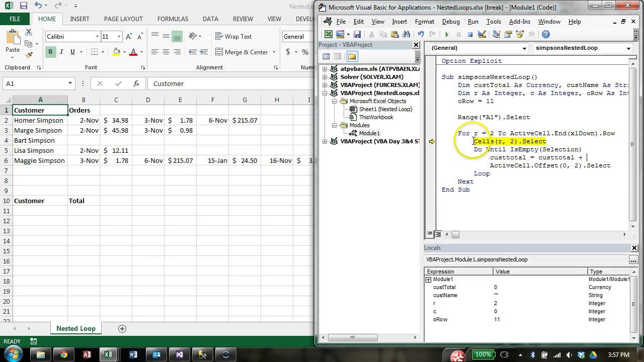The width and height of the screenshot is (644, 362).
Task: Increase font size in Excel ribbon
Action: (x=129, y=37)
